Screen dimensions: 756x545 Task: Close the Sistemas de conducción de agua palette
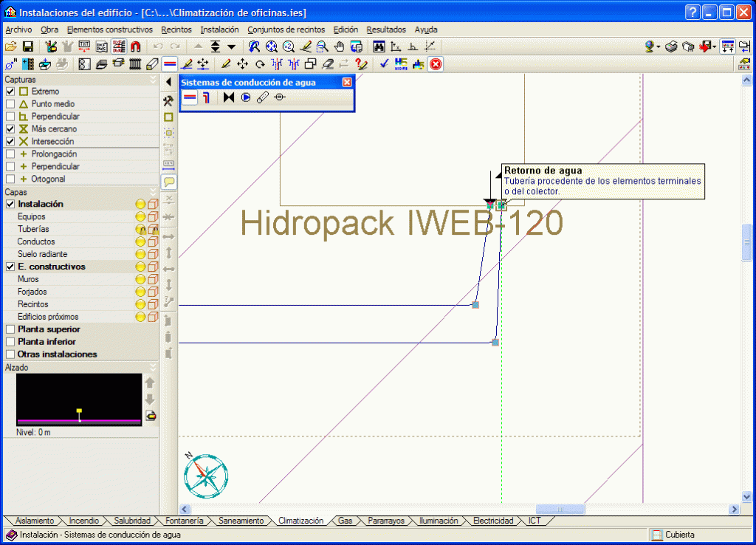pyautogui.click(x=347, y=83)
